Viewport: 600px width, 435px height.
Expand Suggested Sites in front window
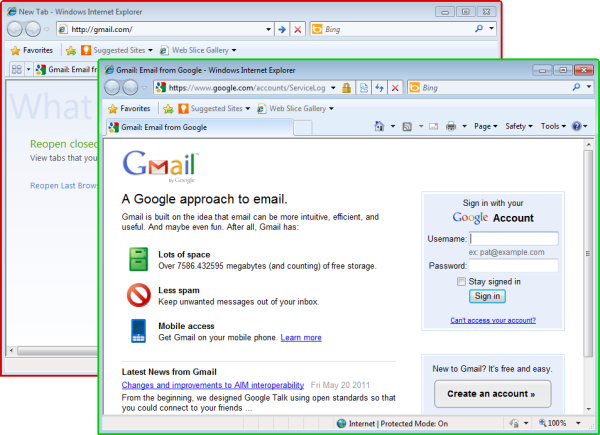(x=248, y=109)
